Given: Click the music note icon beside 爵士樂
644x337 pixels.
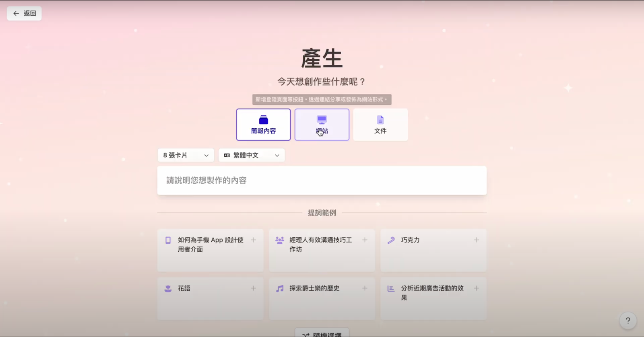Looking at the screenshot, I should pos(280,289).
